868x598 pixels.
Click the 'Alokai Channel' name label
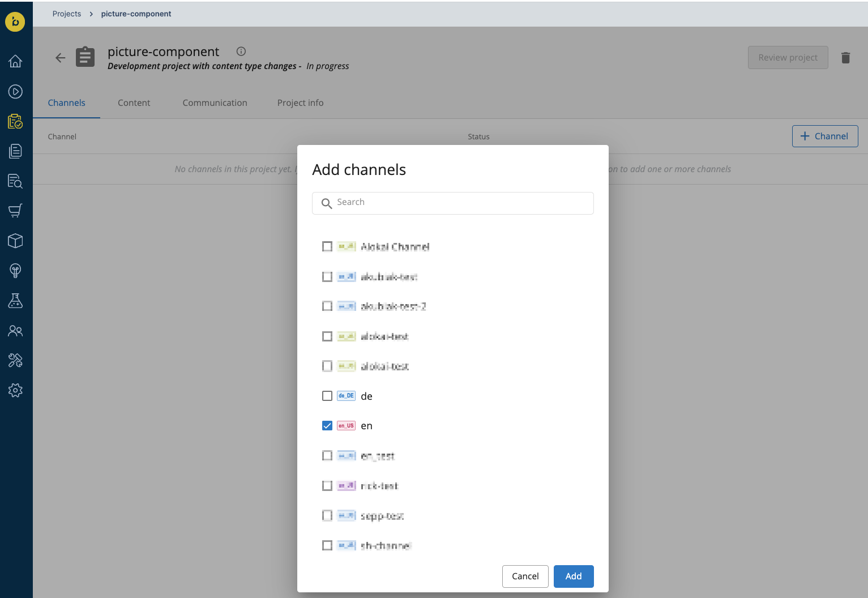tap(395, 246)
